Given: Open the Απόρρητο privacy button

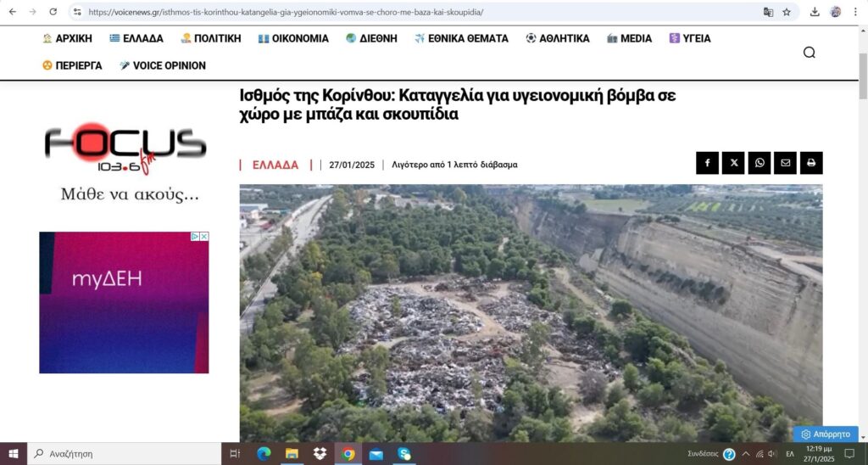Looking at the screenshot, I should click(825, 434).
